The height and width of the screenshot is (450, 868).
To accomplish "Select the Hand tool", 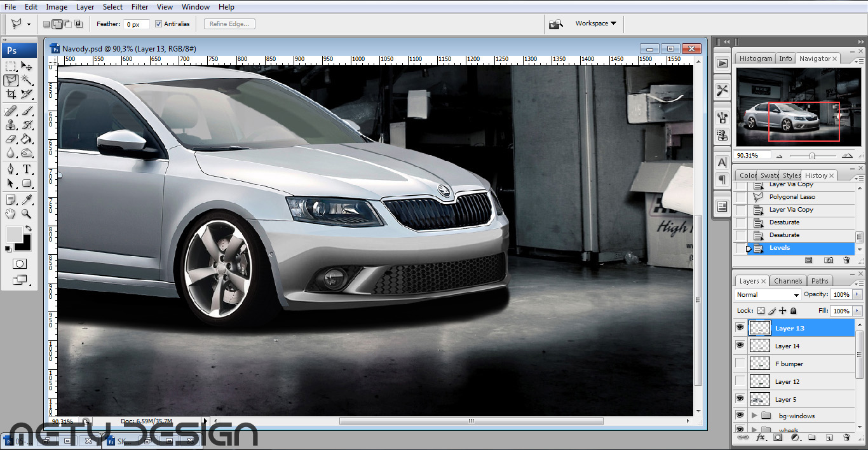I will [x=11, y=214].
